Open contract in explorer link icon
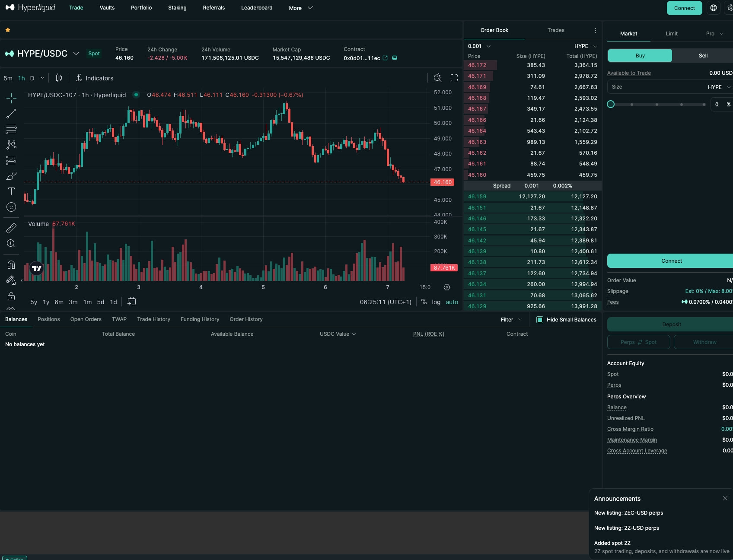This screenshot has width=733, height=560. pyautogui.click(x=385, y=57)
